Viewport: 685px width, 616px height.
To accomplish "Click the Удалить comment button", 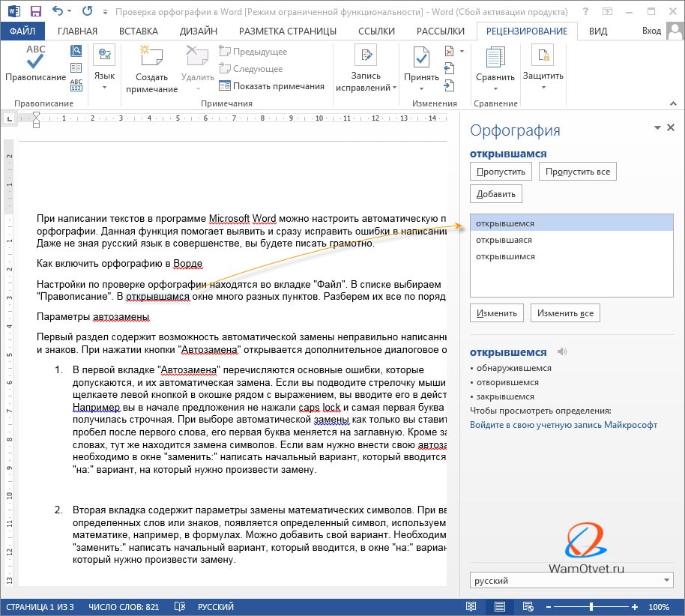I will click(x=197, y=64).
